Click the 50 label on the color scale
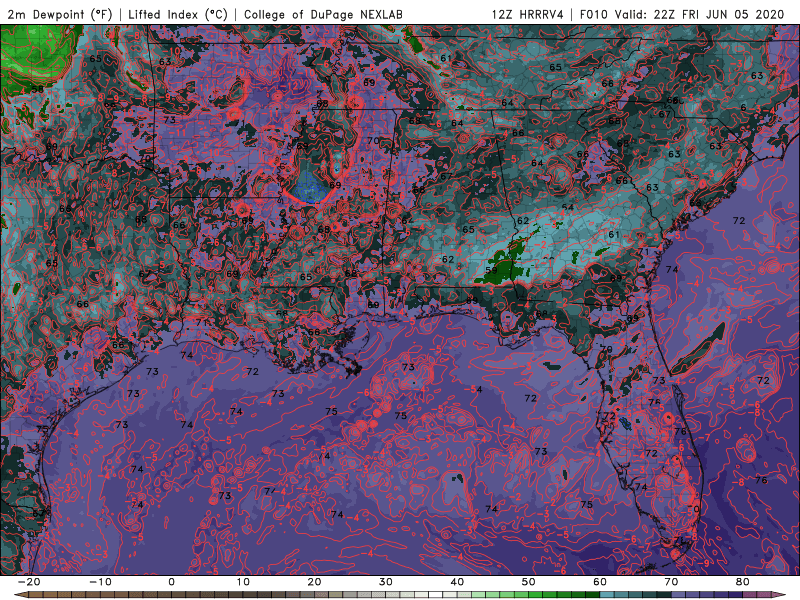 [529, 582]
